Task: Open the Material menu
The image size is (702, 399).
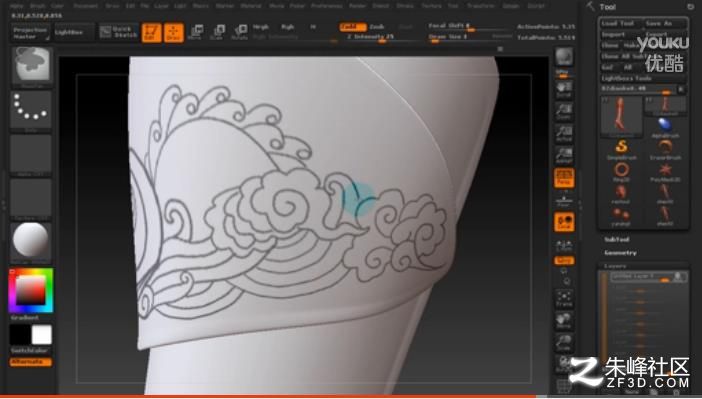Action: [251, 6]
